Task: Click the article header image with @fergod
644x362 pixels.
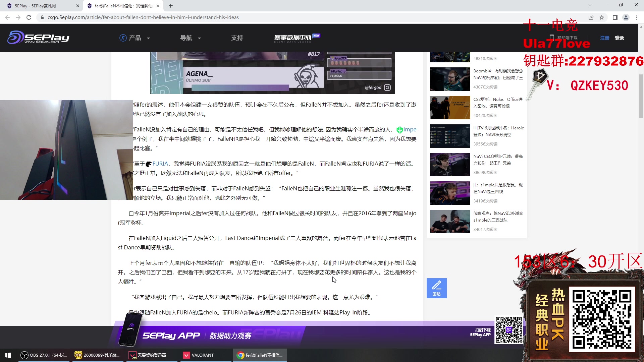Action: pyautogui.click(x=272, y=73)
